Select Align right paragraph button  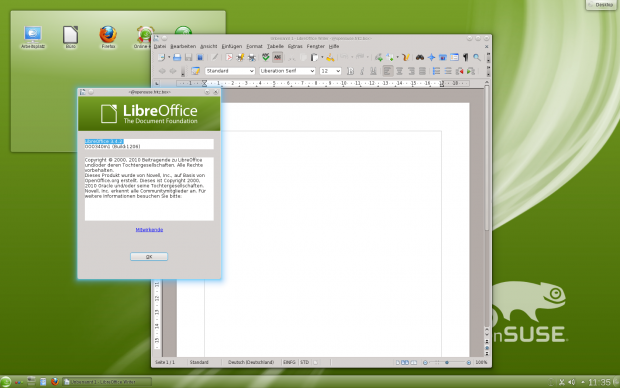click(x=411, y=71)
